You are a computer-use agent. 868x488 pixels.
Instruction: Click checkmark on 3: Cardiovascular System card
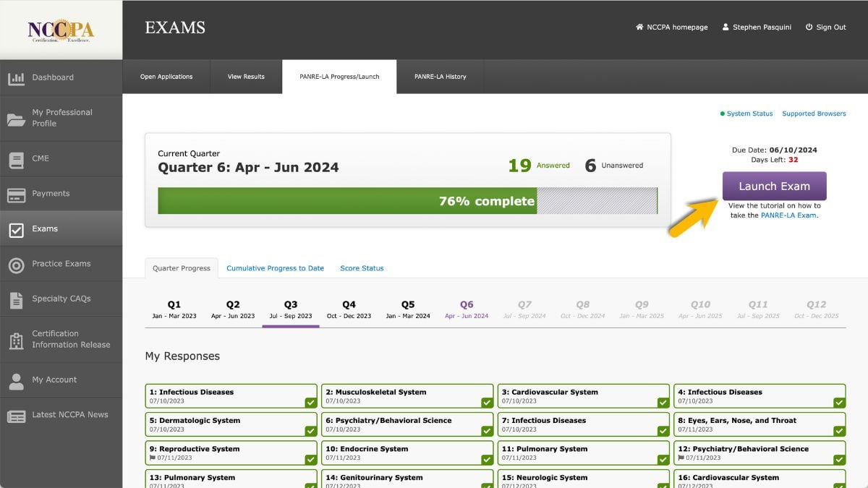pos(663,403)
